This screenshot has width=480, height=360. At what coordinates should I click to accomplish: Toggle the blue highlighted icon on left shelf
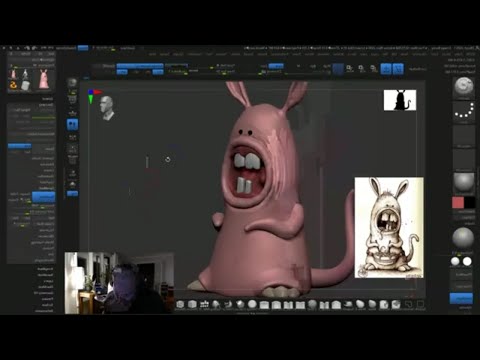72,125
